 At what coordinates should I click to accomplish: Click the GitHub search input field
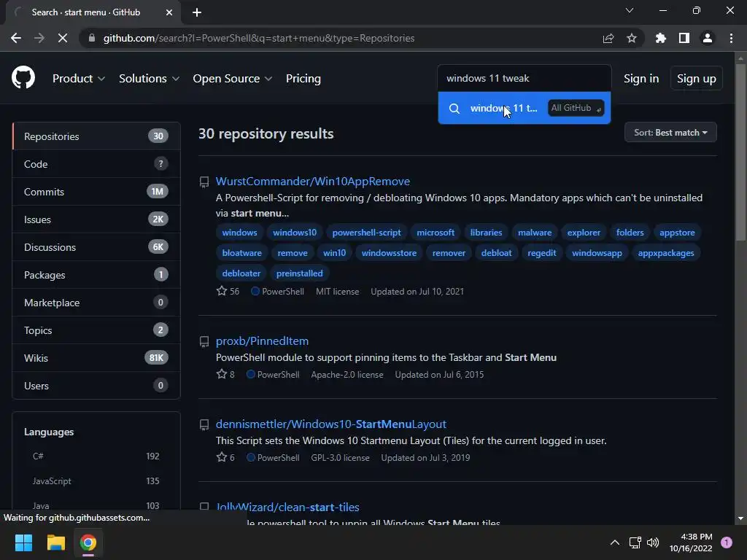524,78
